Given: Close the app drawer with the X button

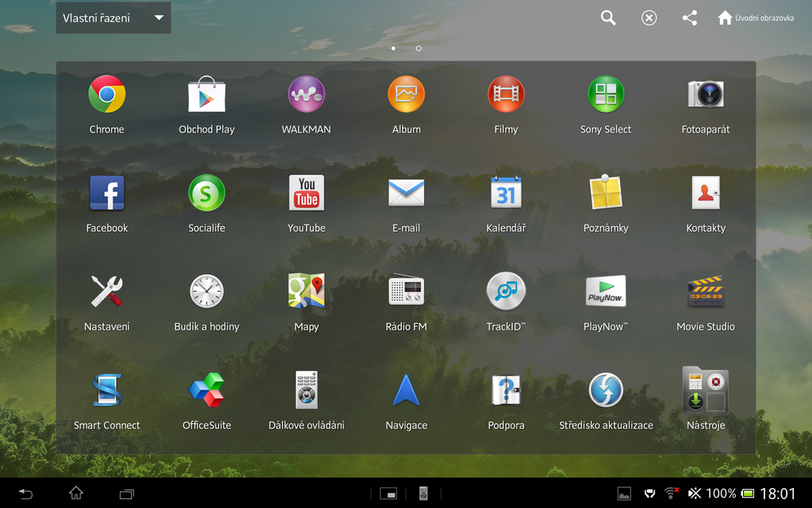Looking at the screenshot, I should click(649, 17).
